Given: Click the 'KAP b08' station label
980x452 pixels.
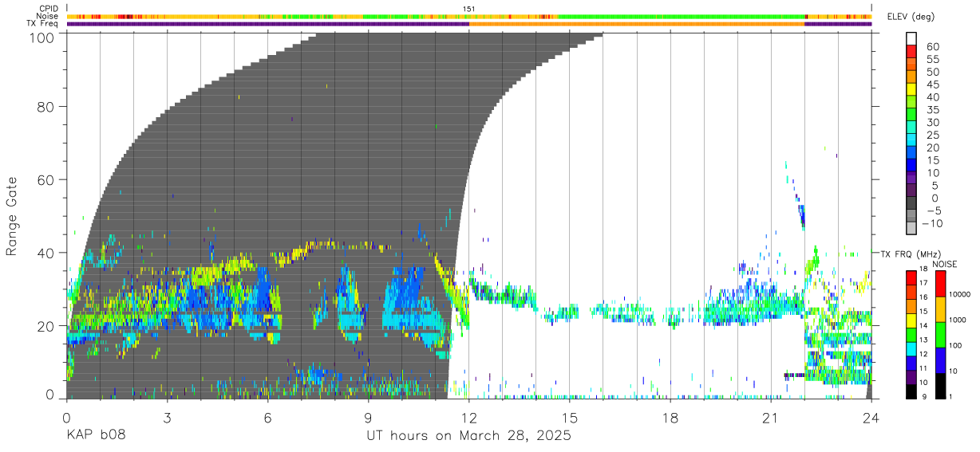Looking at the screenshot, I should [x=95, y=436].
